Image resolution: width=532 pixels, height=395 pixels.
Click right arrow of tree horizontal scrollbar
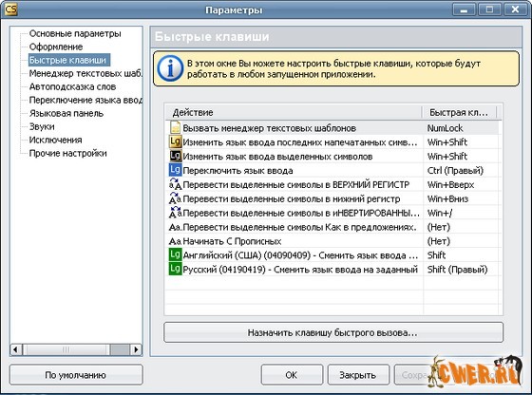coord(136,349)
